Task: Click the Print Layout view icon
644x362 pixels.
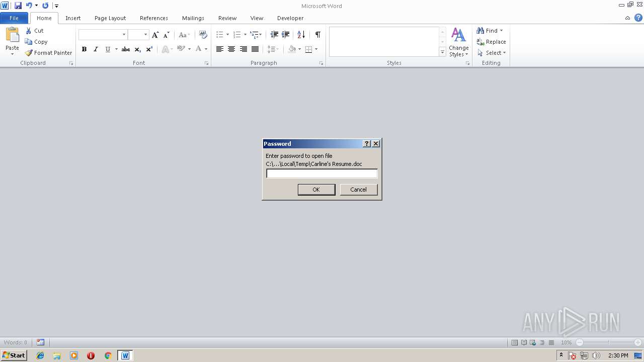Action: click(x=515, y=342)
